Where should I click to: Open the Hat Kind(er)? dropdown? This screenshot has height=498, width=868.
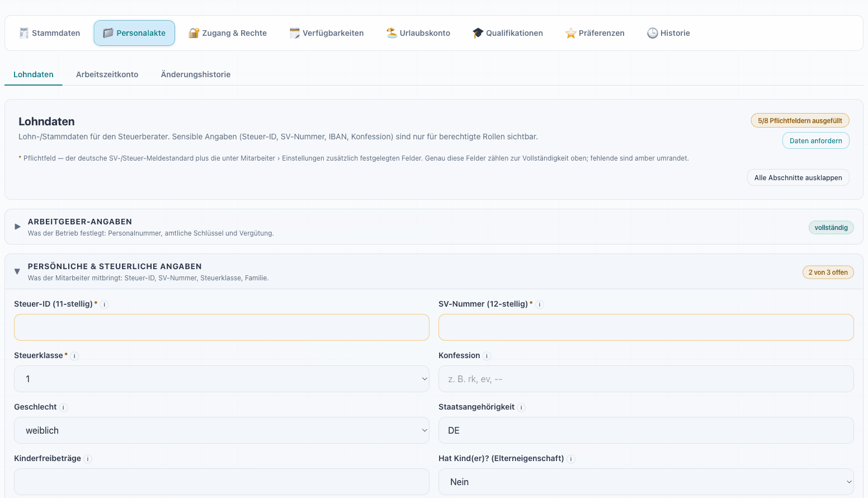(x=646, y=482)
